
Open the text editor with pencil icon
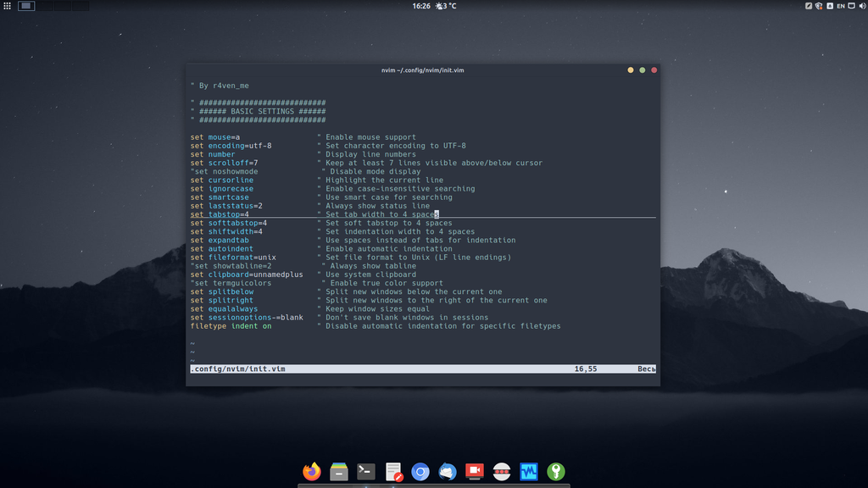392,471
